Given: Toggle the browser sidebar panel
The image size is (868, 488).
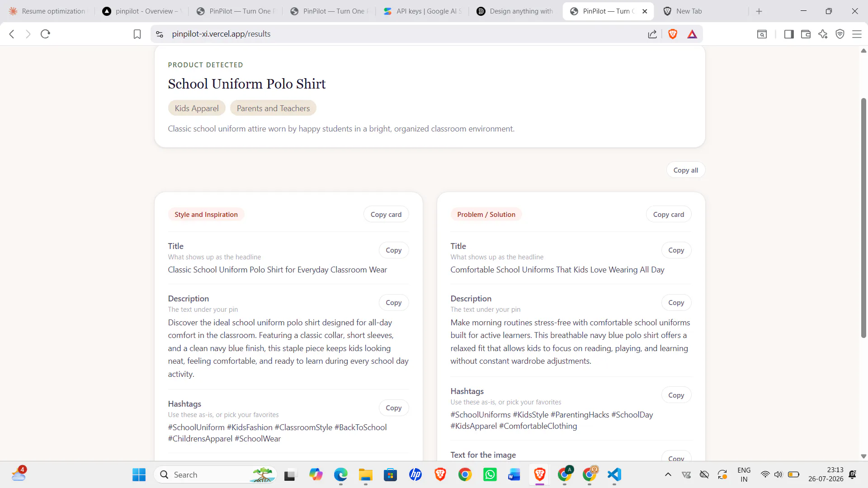Looking at the screenshot, I should point(789,34).
